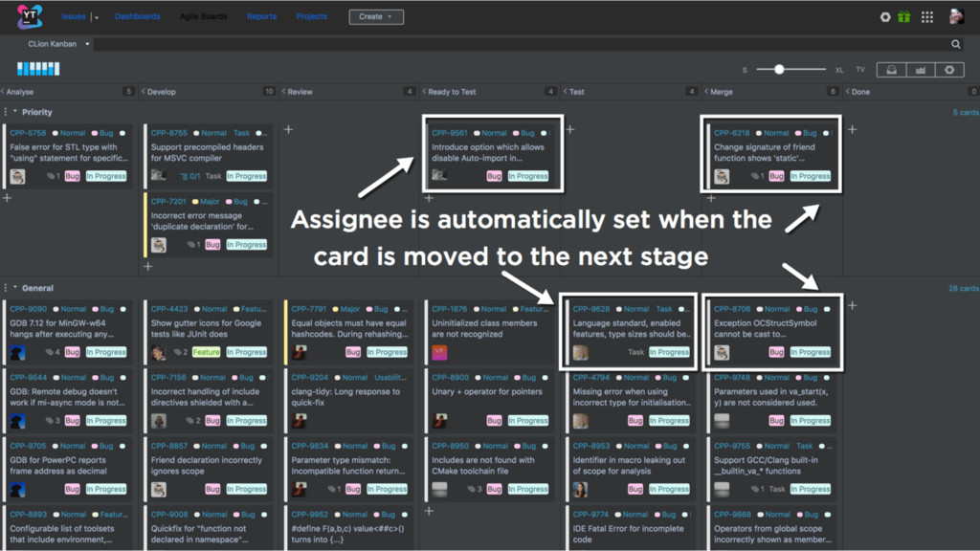Click '5 cards' count in Priority swimlane
Viewport: 980px width, 551px height.
click(x=966, y=113)
